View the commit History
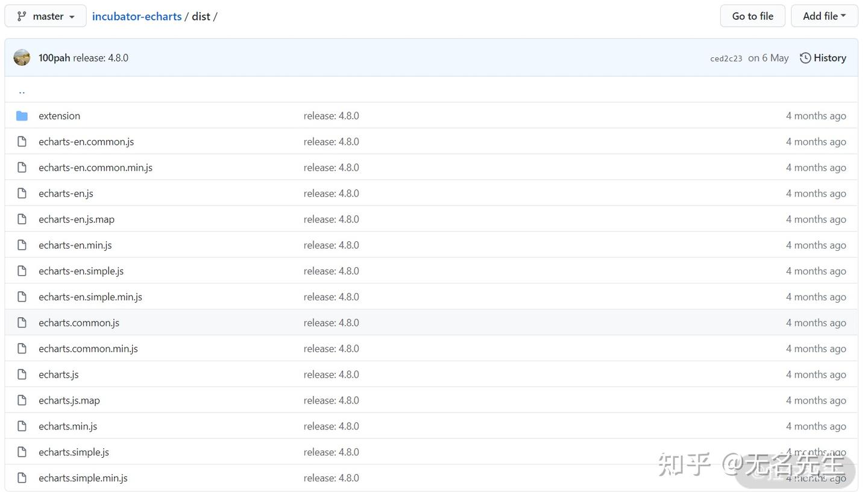The width and height of the screenshot is (868, 500). coord(823,58)
